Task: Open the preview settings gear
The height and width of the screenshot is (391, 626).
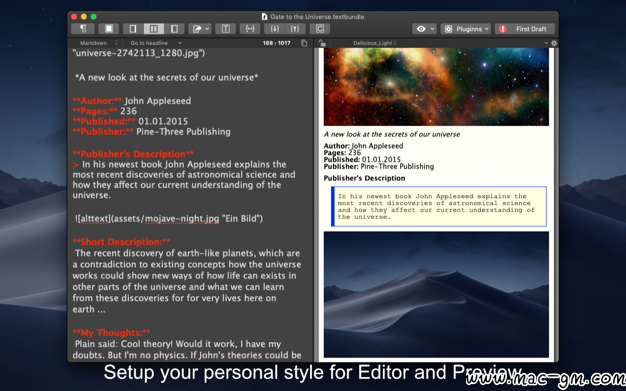Action: (x=554, y=43)
